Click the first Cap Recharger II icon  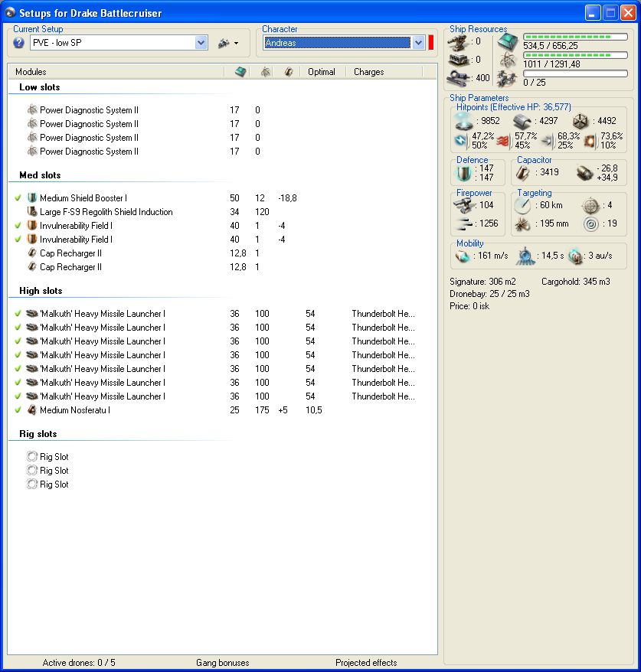32,253
